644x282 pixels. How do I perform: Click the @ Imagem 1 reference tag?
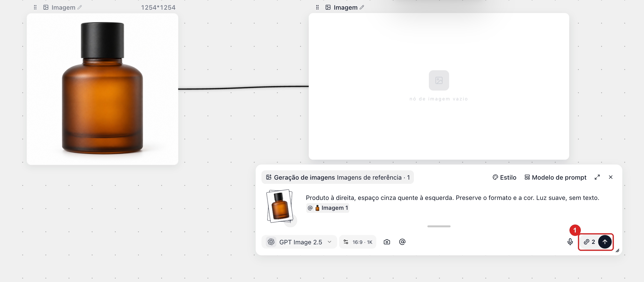[x=328, y=208]
